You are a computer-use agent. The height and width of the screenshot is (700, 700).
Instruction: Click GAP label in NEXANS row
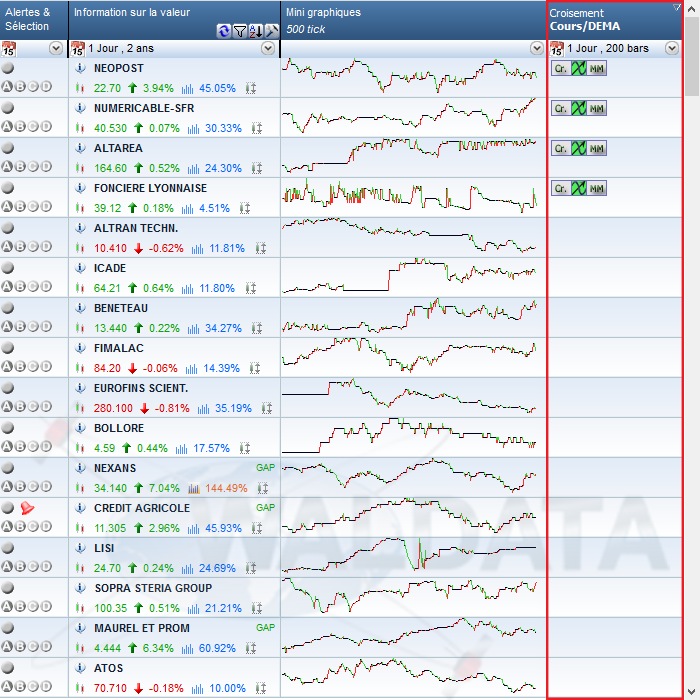click(x=265, y=468)
